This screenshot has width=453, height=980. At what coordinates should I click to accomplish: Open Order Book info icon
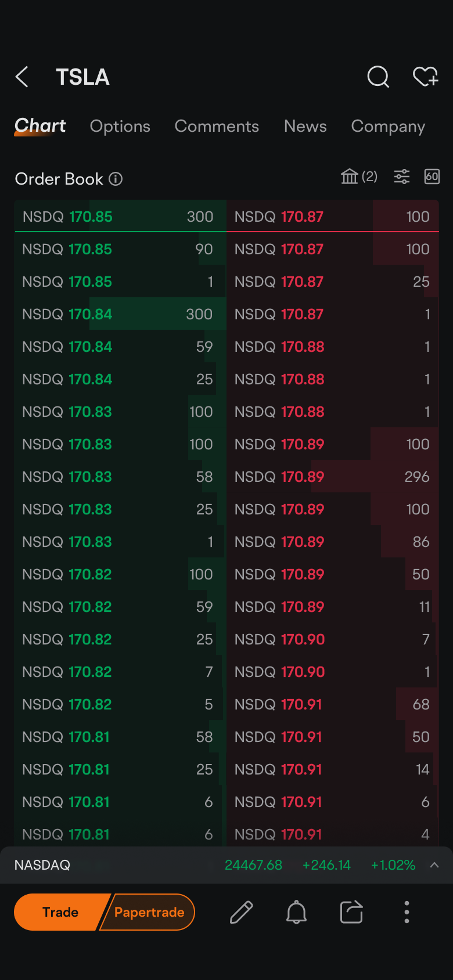[116, 179]
